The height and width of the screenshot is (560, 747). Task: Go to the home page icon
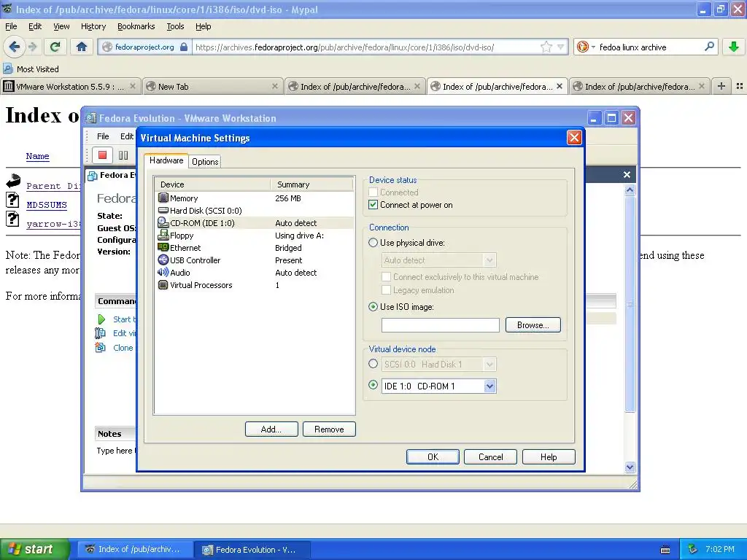coord(82,47)
